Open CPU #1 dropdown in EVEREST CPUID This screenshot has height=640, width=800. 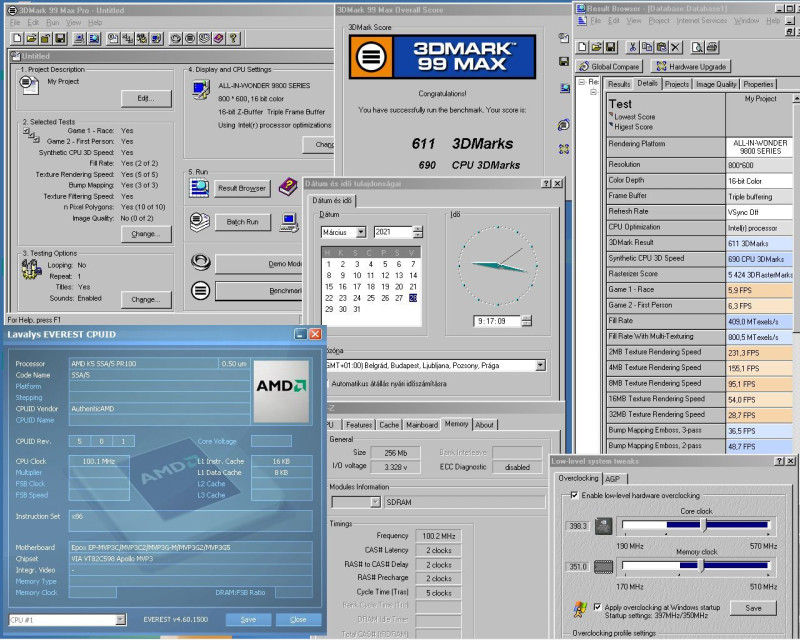click(x=120, y=620)
